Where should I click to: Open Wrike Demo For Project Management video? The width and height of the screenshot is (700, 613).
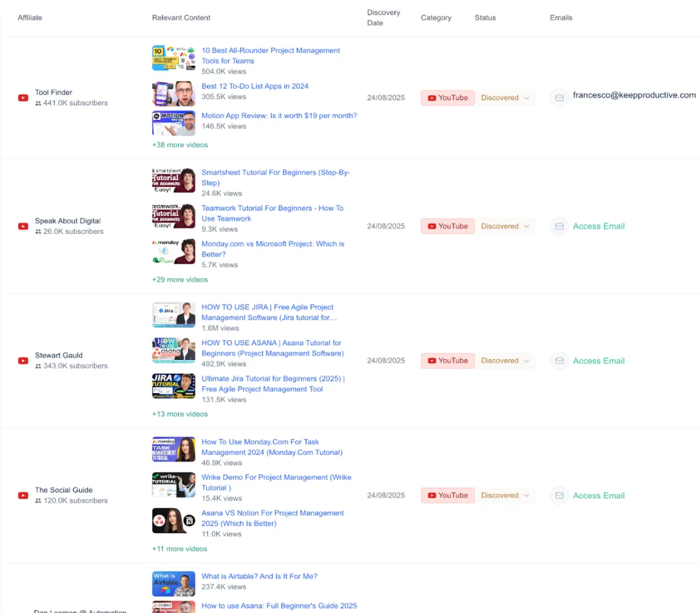pos(276,482)
